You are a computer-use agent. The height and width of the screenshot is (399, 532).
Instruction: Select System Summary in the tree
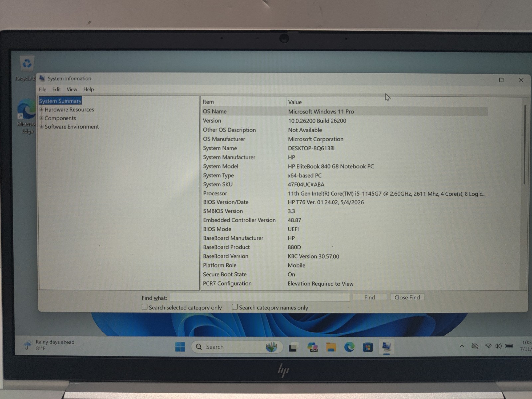[60, 101]
